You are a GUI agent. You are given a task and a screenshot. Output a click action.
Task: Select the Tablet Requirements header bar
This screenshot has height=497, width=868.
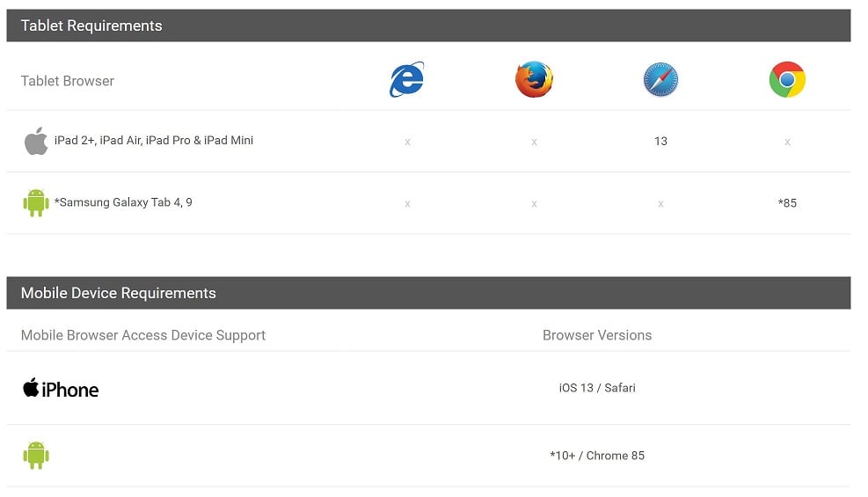coord(428,26)
